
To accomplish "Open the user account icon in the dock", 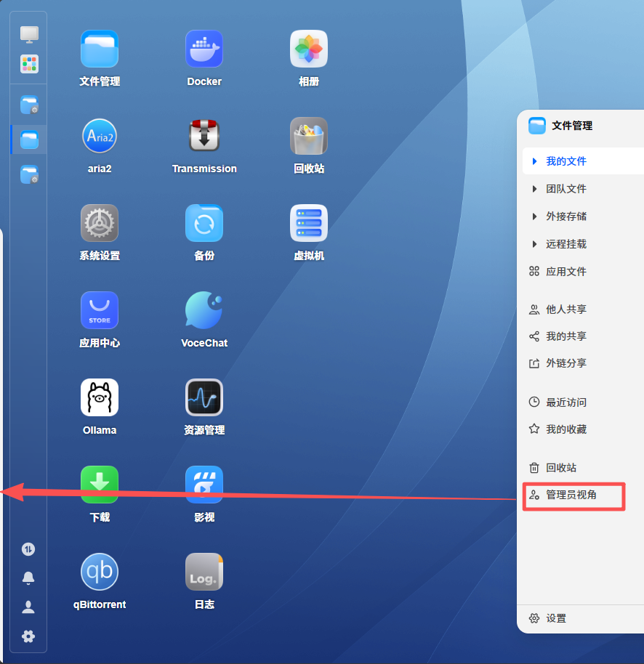I will coord(28,607).
